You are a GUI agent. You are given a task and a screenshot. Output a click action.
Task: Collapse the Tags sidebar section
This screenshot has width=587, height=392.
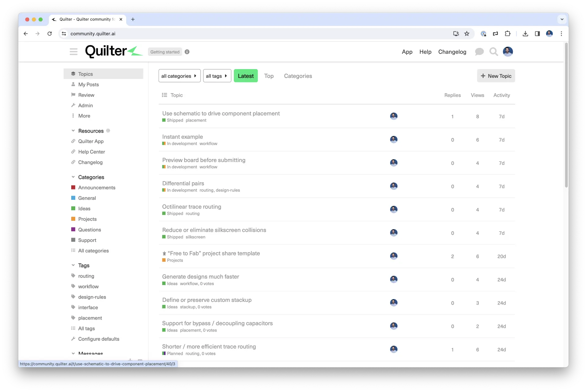pyautogui.click(x=73, y=265)
